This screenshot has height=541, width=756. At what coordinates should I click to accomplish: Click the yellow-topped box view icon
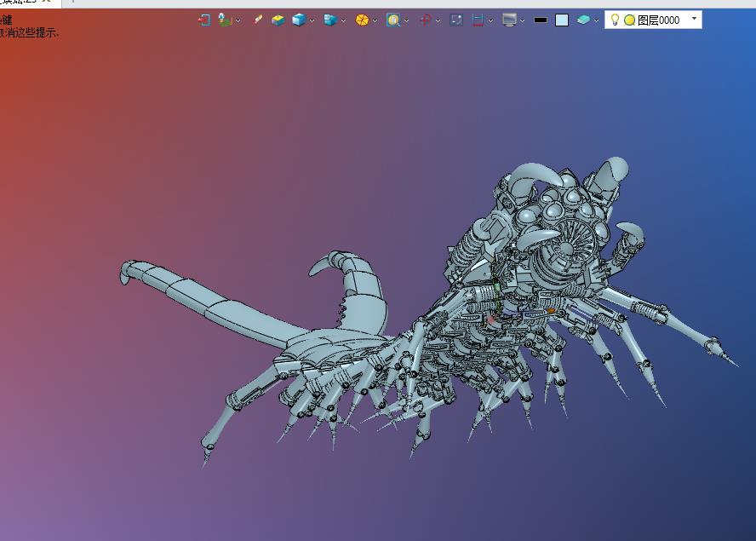click(278, 20)
